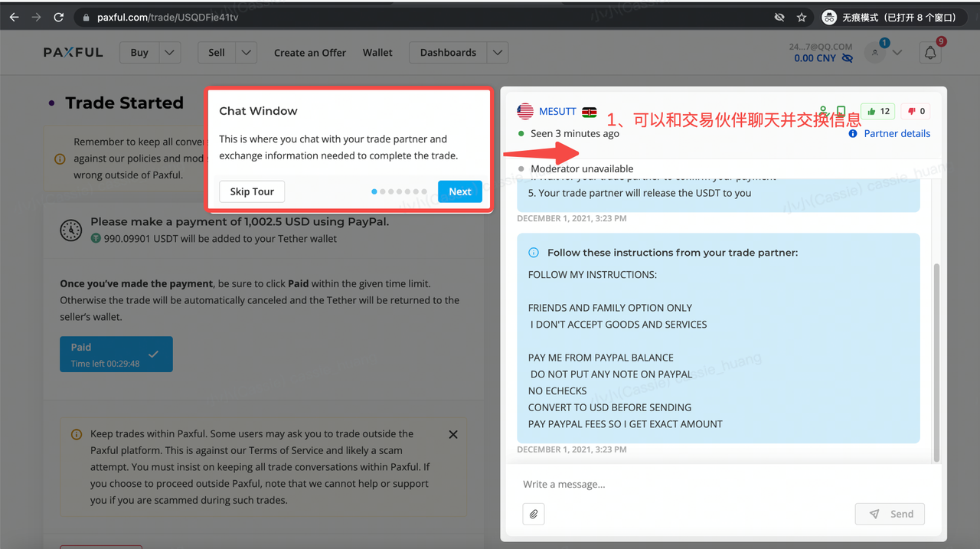This screenshot has height=549, width=980.
Task: Click the Tether coin icon
Action: click(96, 238)
